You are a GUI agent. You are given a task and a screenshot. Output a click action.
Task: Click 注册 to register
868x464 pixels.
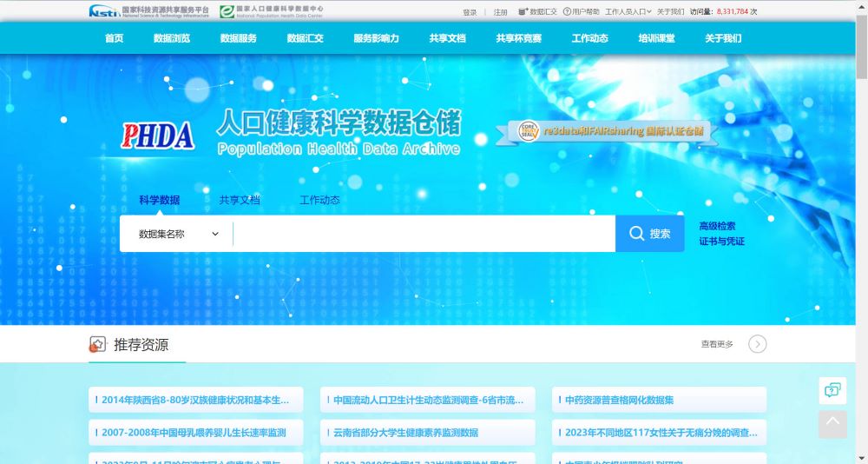click(x=501, y=12)
